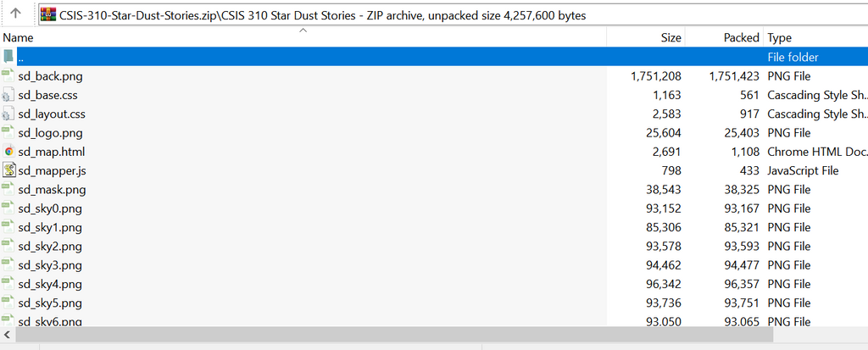Click the sd_layout.css file icon

tap(8, 114)
